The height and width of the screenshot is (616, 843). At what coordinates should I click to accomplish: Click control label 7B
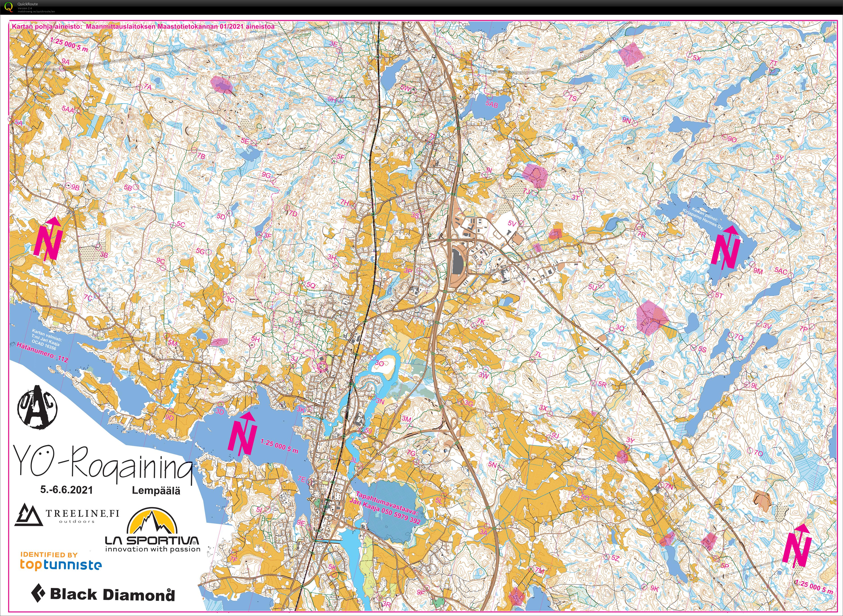(x=201, y=156)
